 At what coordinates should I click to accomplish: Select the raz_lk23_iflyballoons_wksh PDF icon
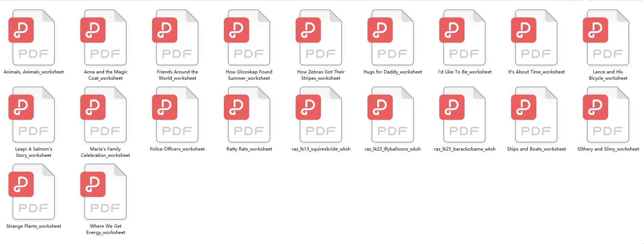tap(390, 115)
